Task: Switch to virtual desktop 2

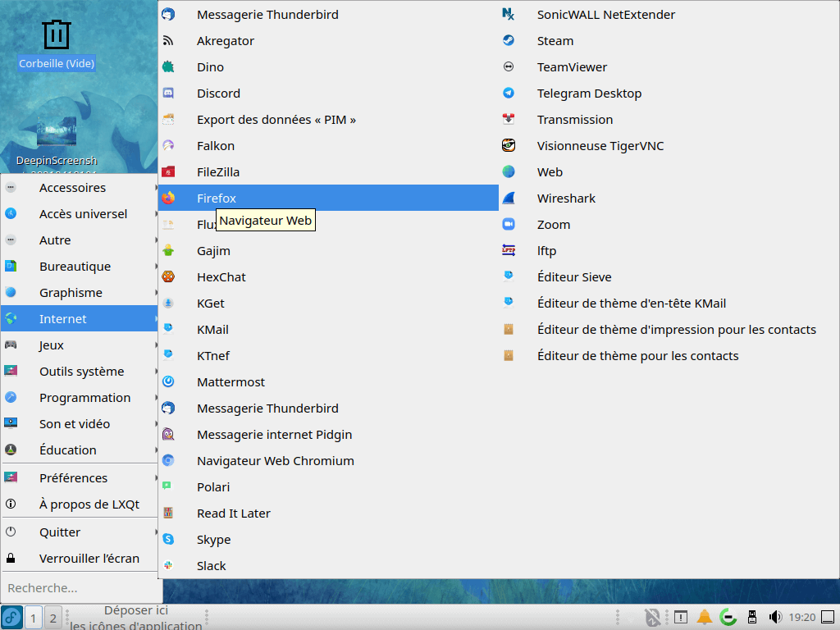Action: [52, 619]
